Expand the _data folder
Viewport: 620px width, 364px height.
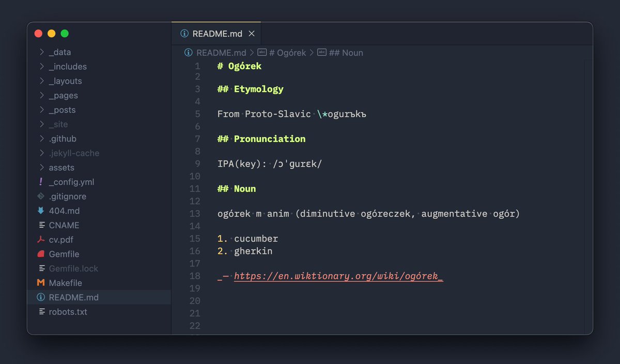click(x=41, y=52)
